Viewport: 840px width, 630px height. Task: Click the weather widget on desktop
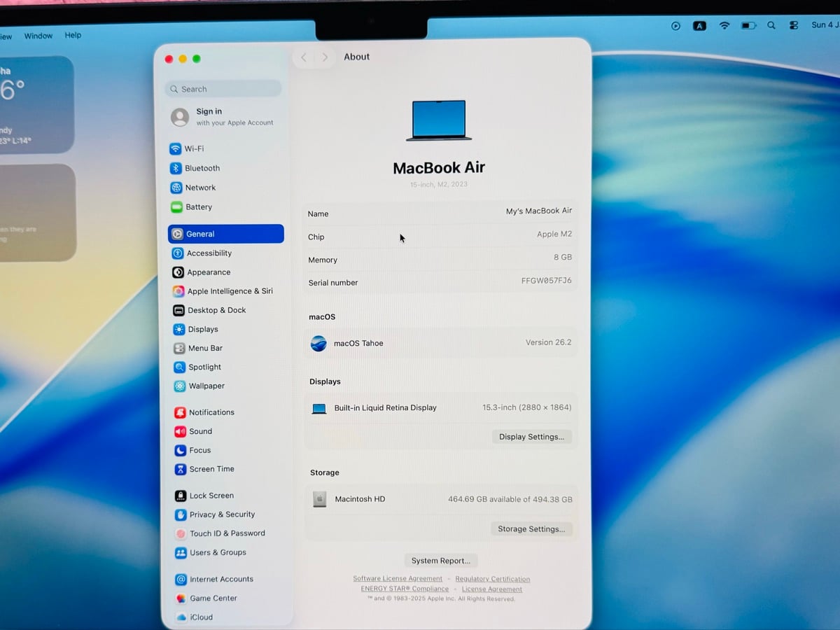pyautogui.click(x=36, y=105)
